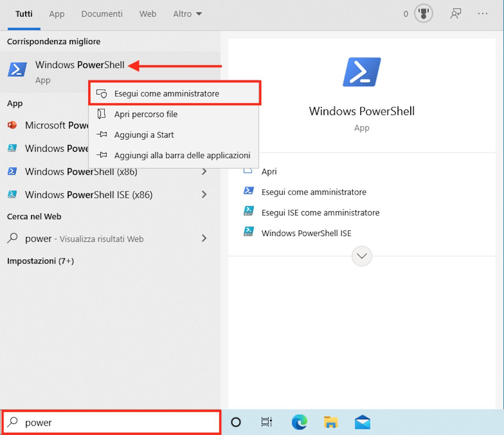This screenshot has height=435, width=504.
Task: Click the PowerShell icon beside Windows PowerShell (x86)
Action: click(12, 171)
